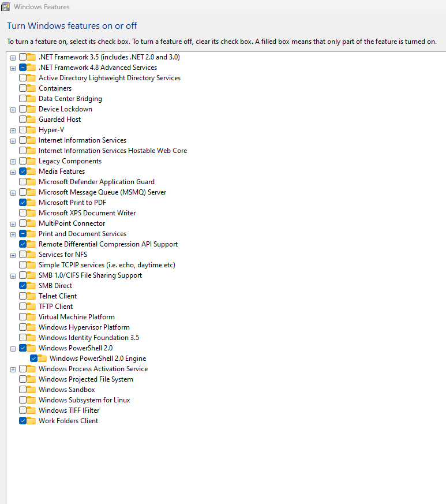Select Data Center Bridging label

(70, 99)
